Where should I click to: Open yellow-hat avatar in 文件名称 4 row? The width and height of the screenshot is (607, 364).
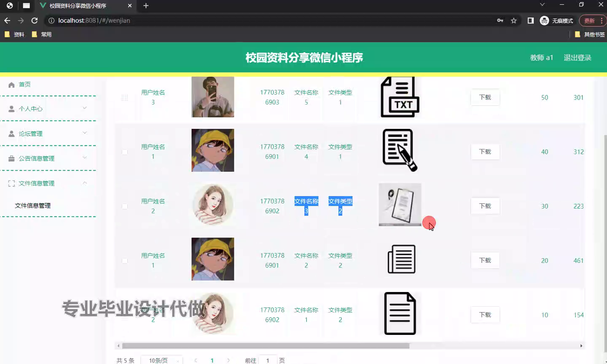coord(213,150)
